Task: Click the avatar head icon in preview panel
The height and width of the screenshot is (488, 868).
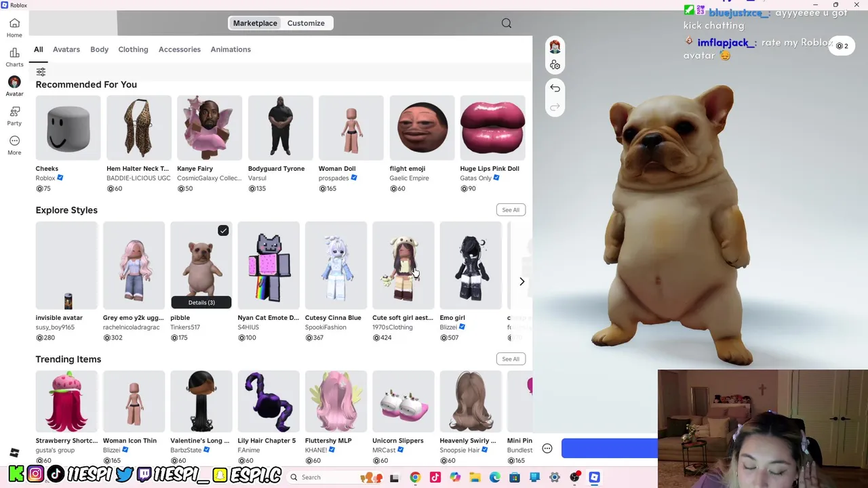Action: pos(555,47)
